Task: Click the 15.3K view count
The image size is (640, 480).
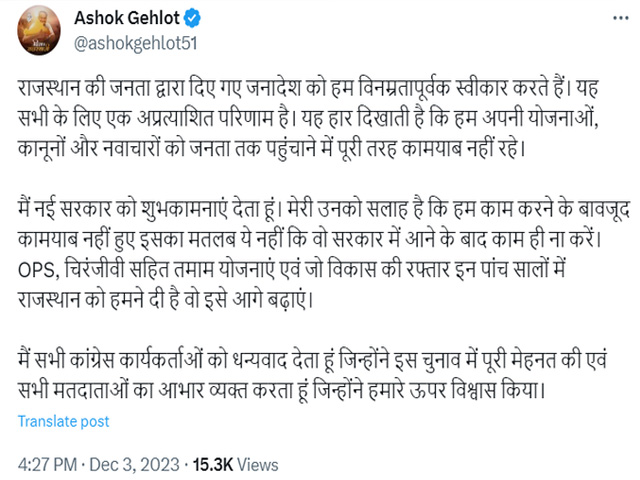Action: (x=212, y=464)
